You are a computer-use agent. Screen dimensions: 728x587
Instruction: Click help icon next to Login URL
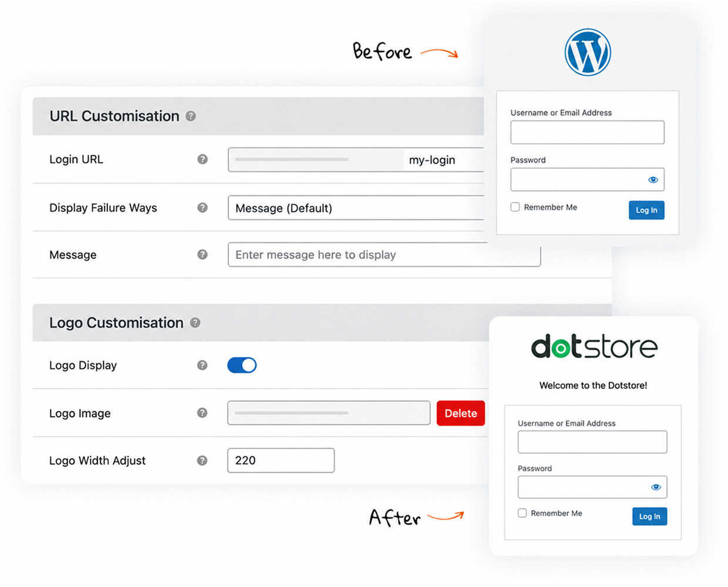(x=203, y=159)
